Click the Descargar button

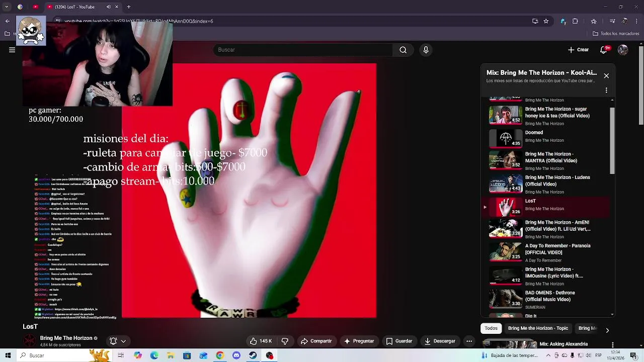point(440,341)
